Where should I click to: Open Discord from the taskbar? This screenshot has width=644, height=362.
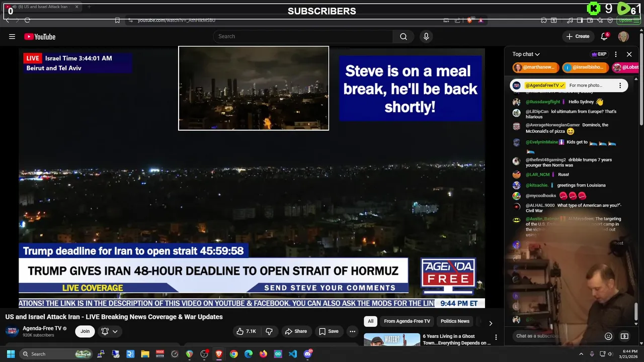[x=308, y=354]
